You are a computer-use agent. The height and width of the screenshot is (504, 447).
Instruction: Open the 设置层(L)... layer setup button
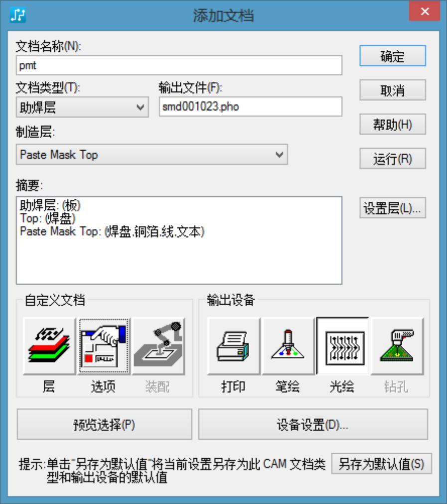pyautogui.click(x=393, y=208)
